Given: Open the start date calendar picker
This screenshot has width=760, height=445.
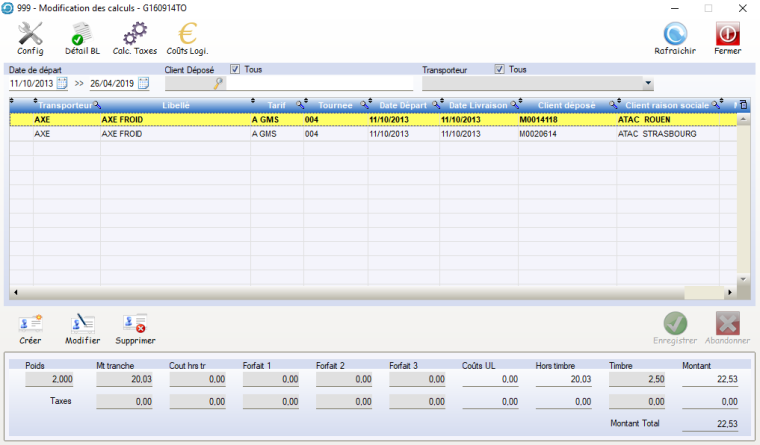Looking at the screenshot, I should click(x=62, y=84).
